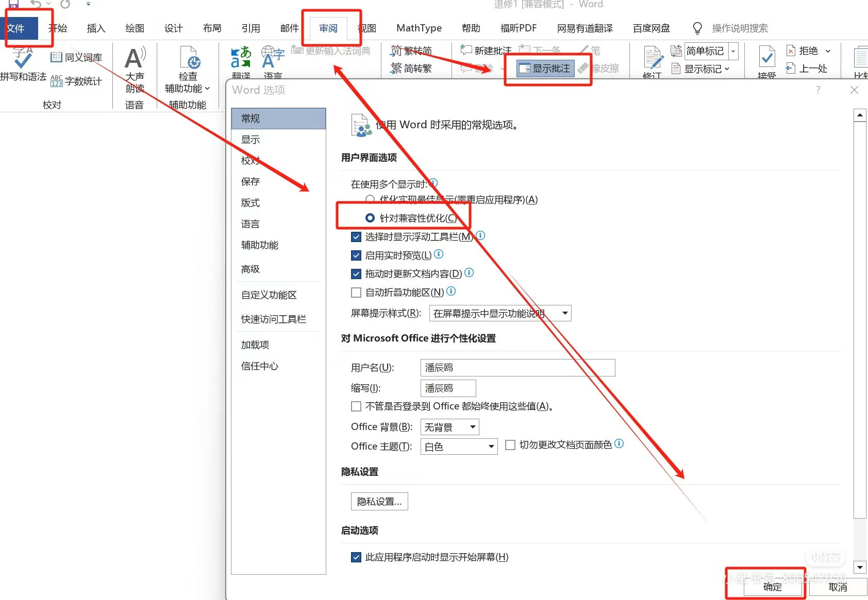Screen dimensions: 868x600
Task: Click the options scrollbar down arrow
Action: 860,568
